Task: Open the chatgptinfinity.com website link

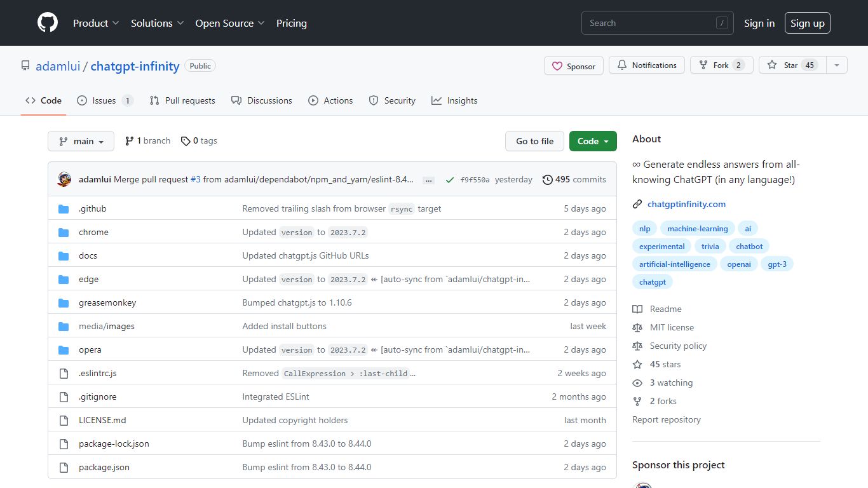Action: tap(686, 204)
